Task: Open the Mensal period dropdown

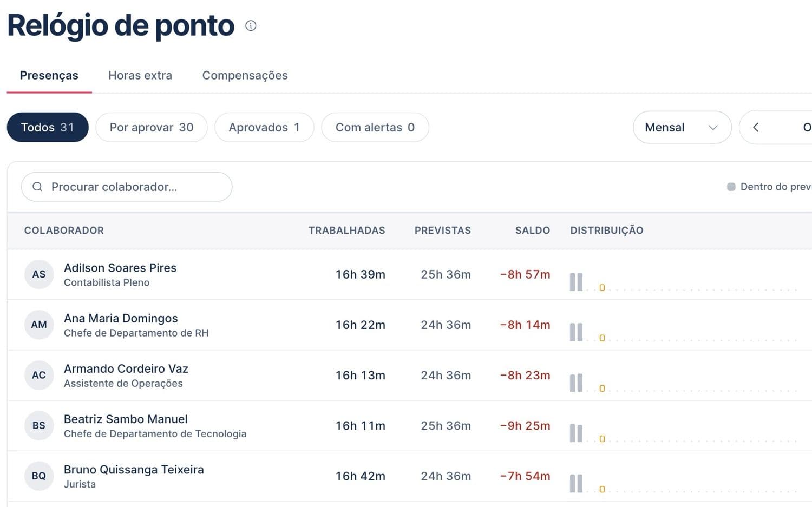Action: click(682, 127)
